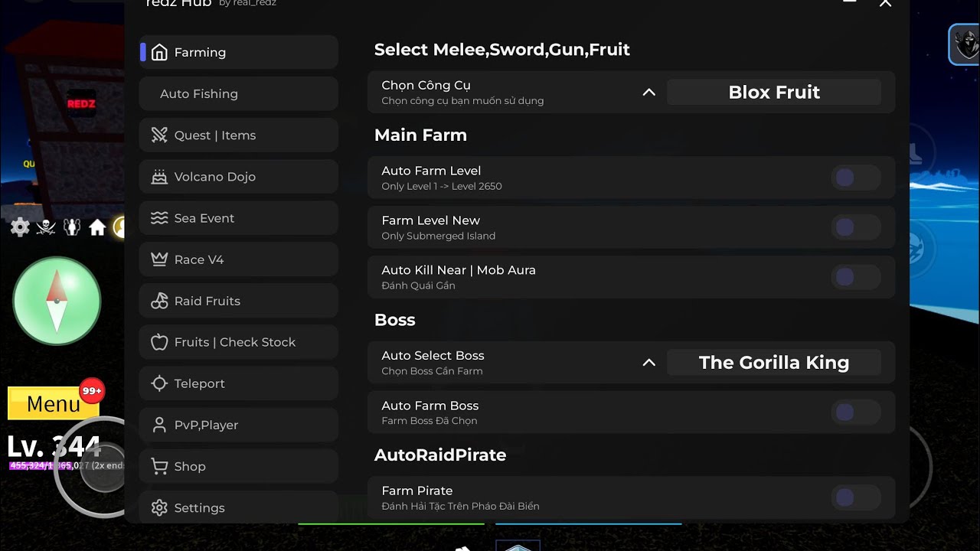Click the Fruits apple icon
This screenshot has height=551, width=980.
(159, 342)
